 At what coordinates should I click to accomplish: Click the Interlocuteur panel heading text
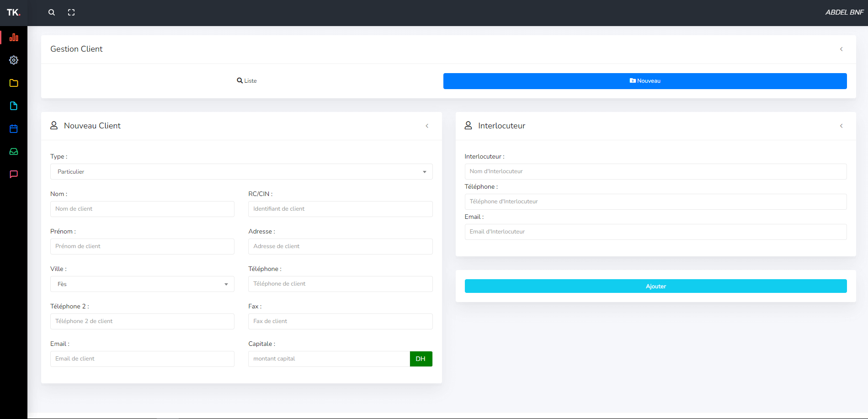coord(501,126)
